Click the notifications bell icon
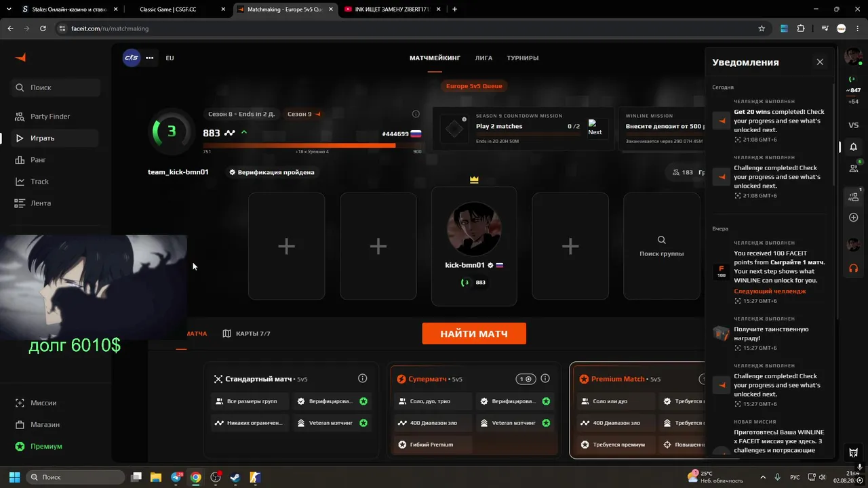Viewport: 868px width, 488px height. tap(853, 146)
